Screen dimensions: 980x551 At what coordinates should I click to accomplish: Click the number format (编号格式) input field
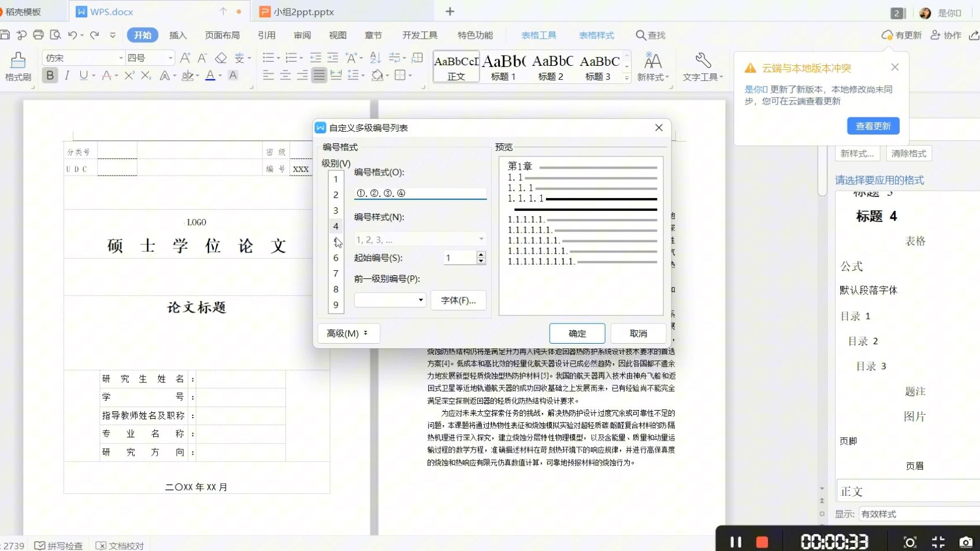coord(420,193)
